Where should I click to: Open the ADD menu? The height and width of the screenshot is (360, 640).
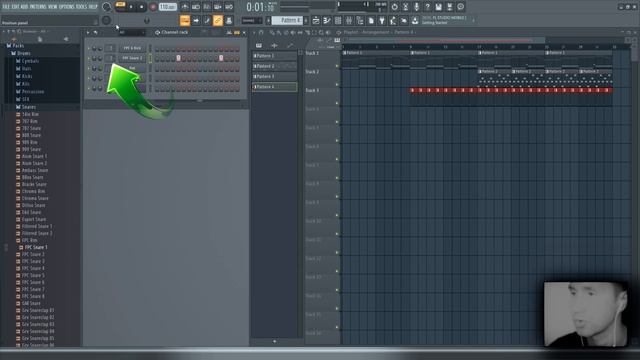24,7
